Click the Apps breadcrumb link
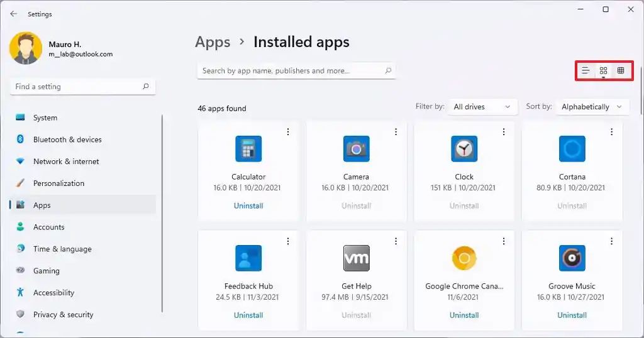644x338 pixels. (213, 42)
